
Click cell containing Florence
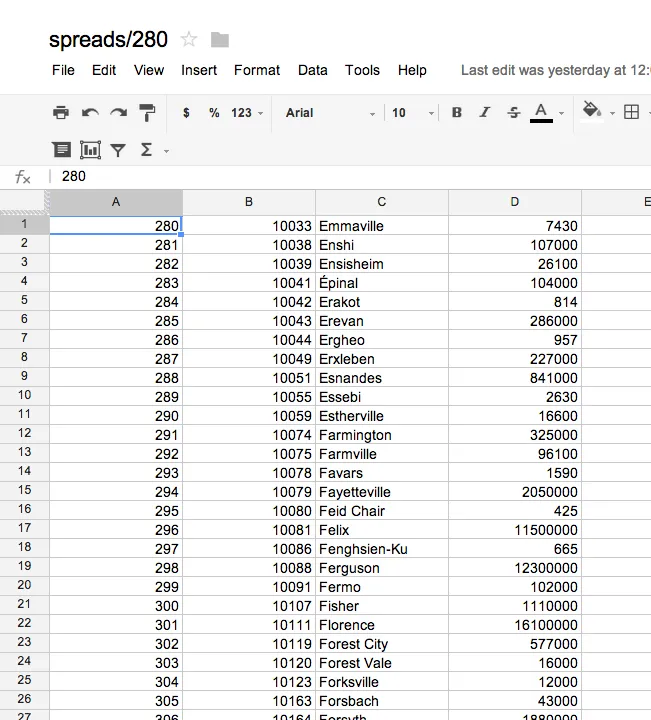[382, 624]
